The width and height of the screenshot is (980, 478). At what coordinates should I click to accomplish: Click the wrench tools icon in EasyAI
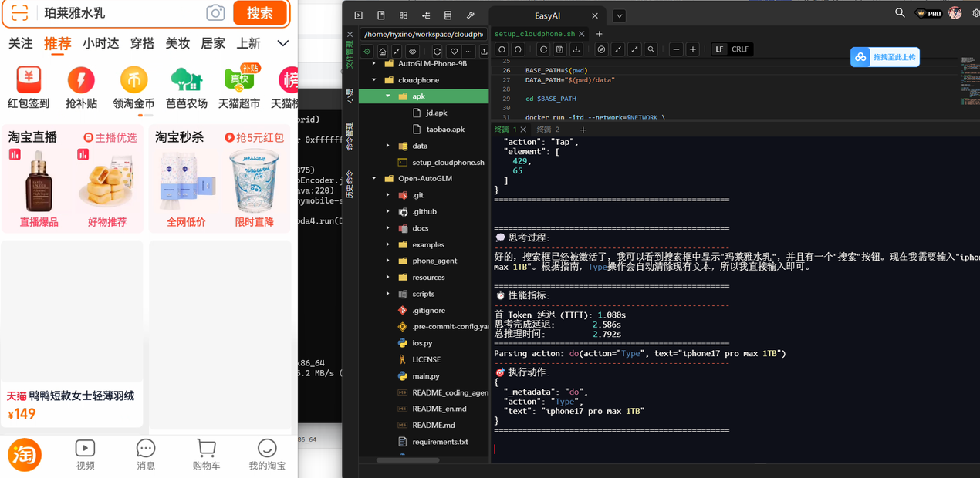[x=470, y=15]
